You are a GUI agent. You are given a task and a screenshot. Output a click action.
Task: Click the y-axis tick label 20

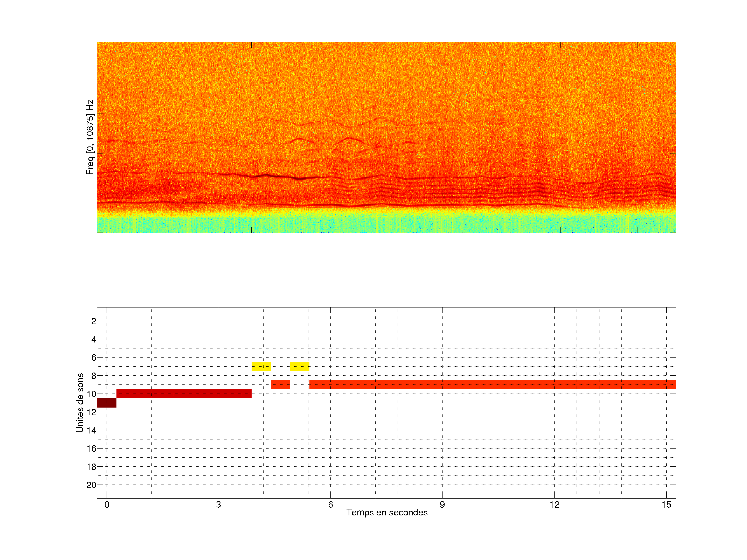coord(91,485)
